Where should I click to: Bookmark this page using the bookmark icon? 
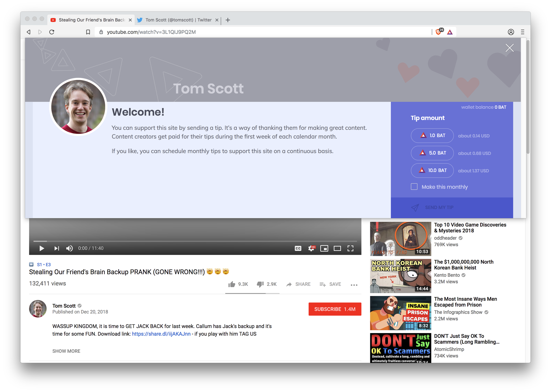point(88,32)
